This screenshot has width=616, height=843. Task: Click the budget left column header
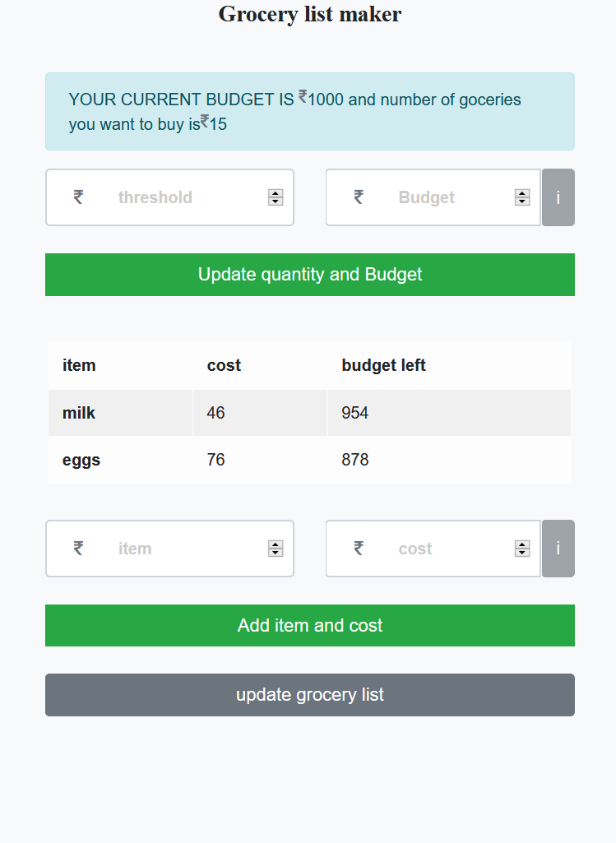384,365
